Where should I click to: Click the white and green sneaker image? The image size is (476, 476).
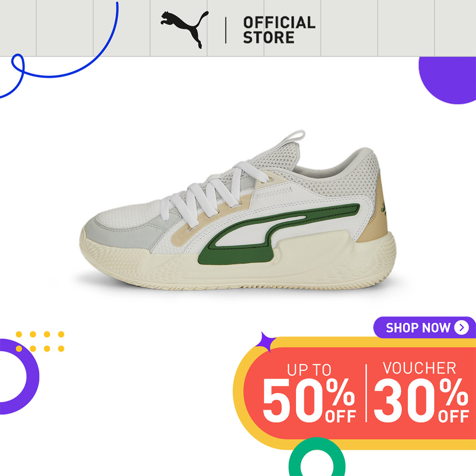pyautogui.click(x=238, y=210)
